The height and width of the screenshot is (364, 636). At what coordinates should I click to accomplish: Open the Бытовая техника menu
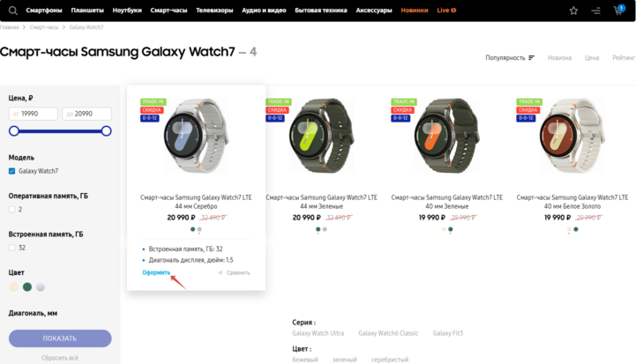(321, 11)
